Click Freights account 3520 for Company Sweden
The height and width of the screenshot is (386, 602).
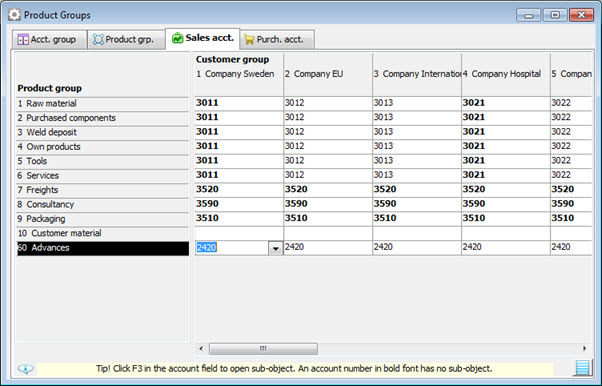coord(239,189)
